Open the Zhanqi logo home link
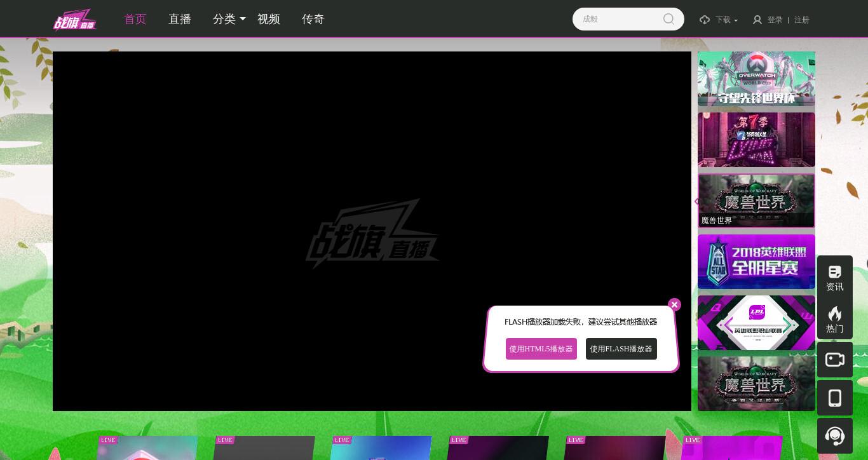 coord(75,20)
